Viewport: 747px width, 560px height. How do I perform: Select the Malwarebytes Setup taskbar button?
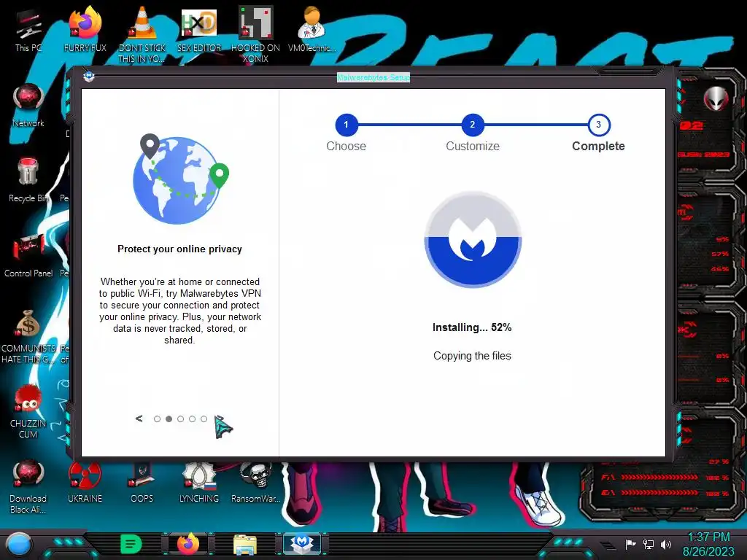[x=302, y=544]
